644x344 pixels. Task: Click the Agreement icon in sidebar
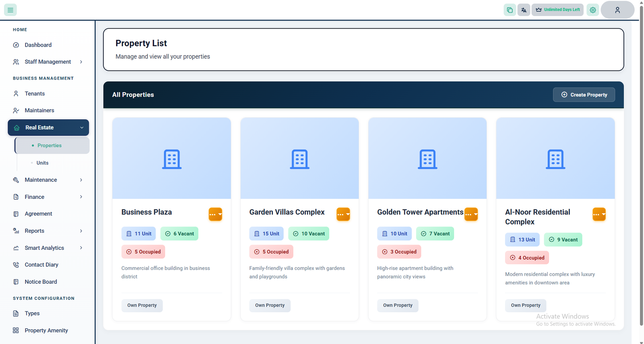coord(16,214)
